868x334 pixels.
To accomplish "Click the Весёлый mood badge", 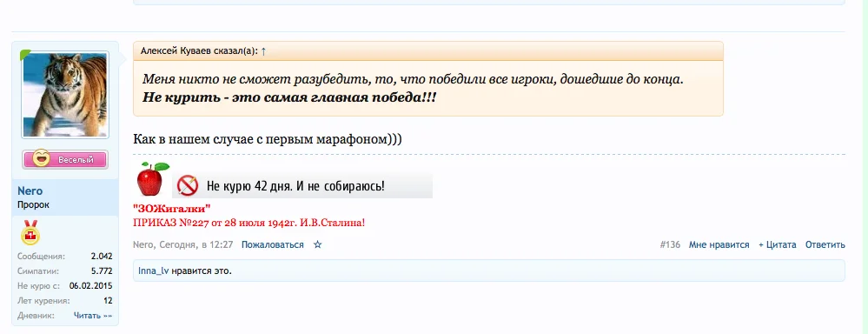I will [x=65, y=159].
